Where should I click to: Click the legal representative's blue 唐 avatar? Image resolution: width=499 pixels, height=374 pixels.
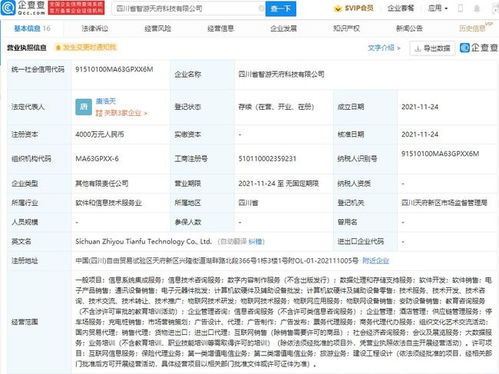tap(84, 107)
